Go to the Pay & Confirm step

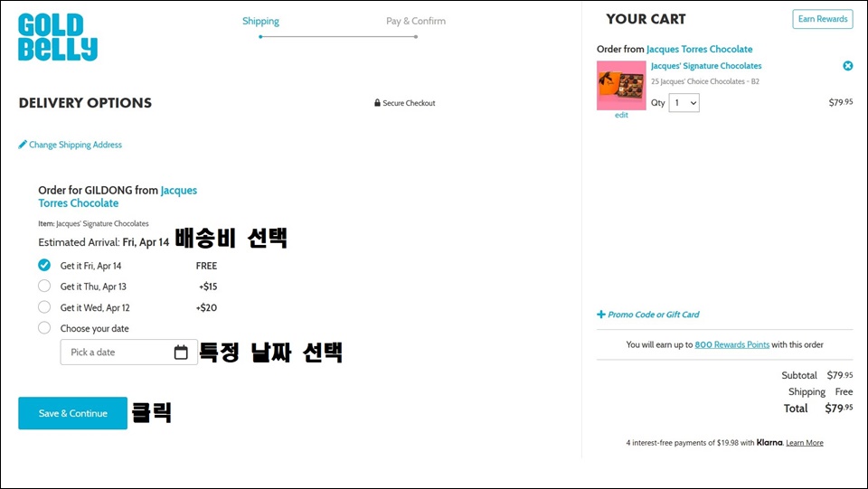click(x=416, y=21)
